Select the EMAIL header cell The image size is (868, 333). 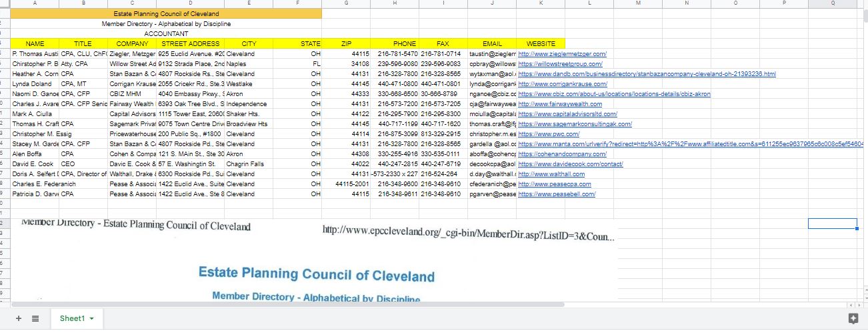coord(492,43)
